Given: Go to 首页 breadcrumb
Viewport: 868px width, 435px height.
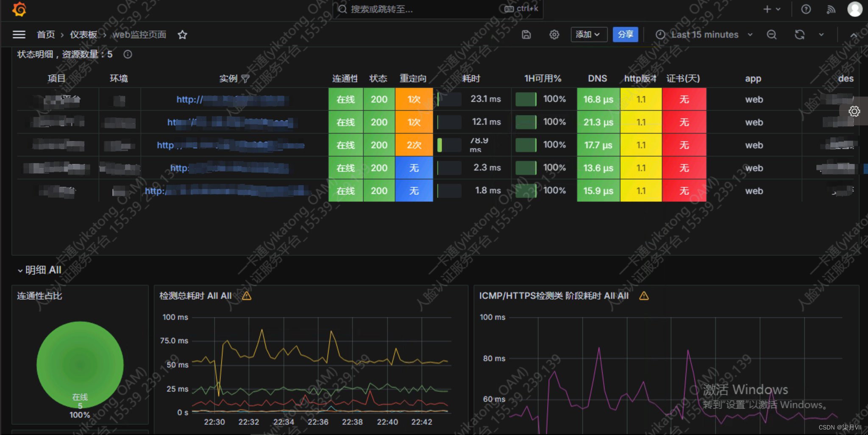Looking at the screenshot, I should coord(46,35).
